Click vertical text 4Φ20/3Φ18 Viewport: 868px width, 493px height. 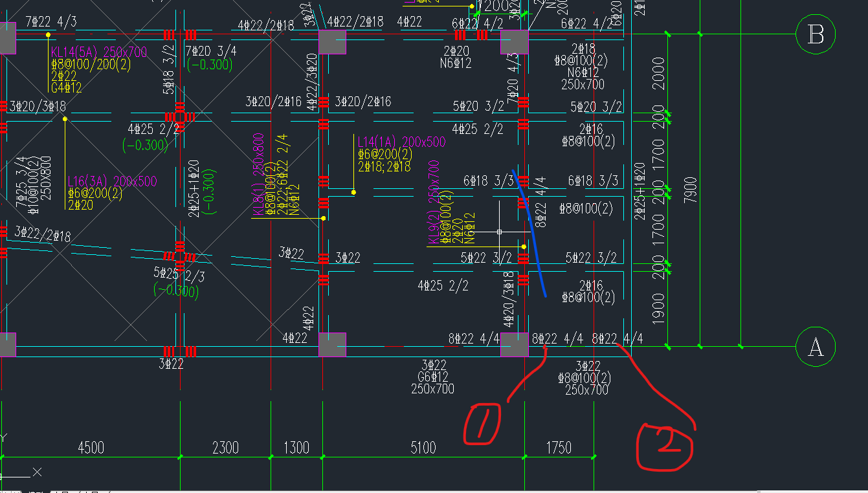[509, 300]
